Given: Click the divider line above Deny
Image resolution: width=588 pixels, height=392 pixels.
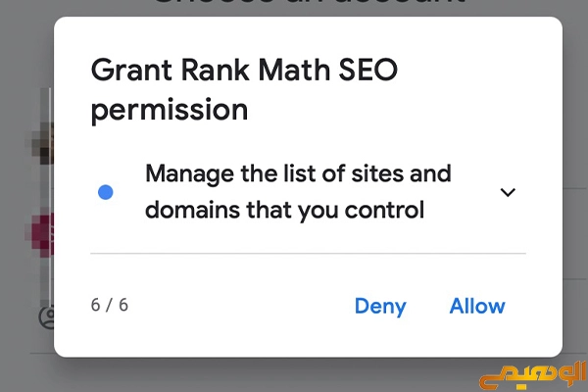Looking at the screenshot, I should tap(308, 254).
